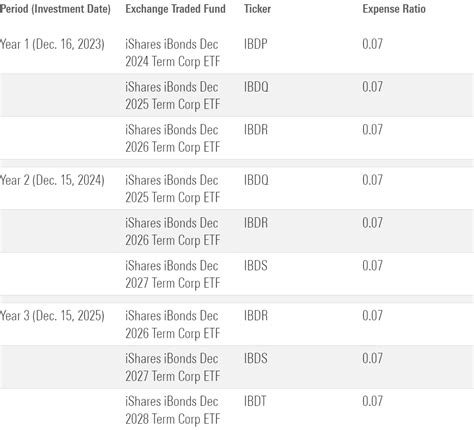Viewport: 474px width, 430px height.
Task: Click the IBDQ ticker in the Year 1 group
Action: [256, 87]
